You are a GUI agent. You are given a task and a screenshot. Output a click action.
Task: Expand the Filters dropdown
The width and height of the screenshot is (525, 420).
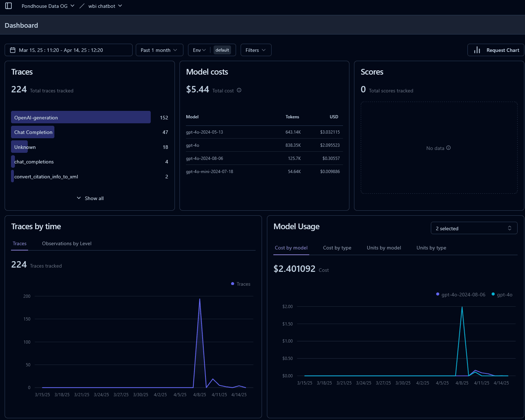point(256,50)
